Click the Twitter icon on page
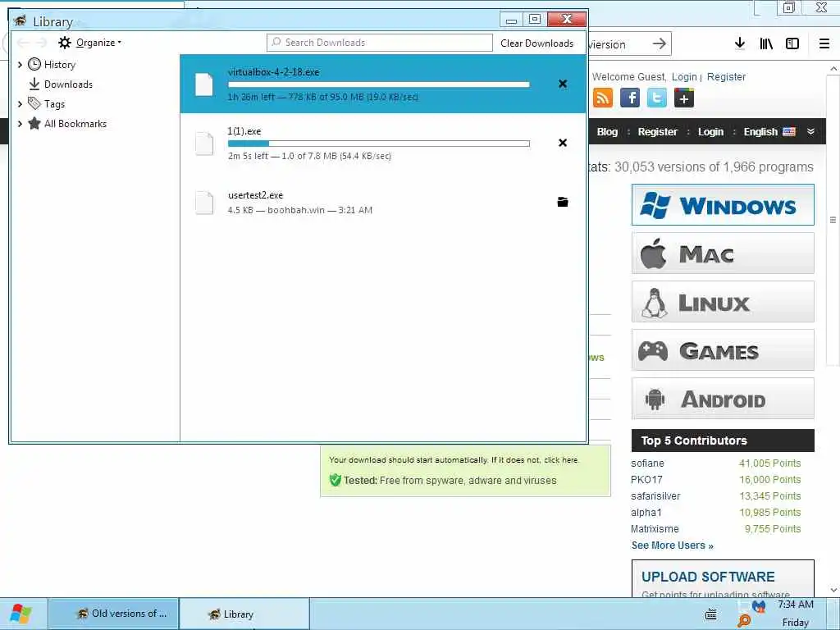Viewport: 840px width, 630px height. (657, 98)
